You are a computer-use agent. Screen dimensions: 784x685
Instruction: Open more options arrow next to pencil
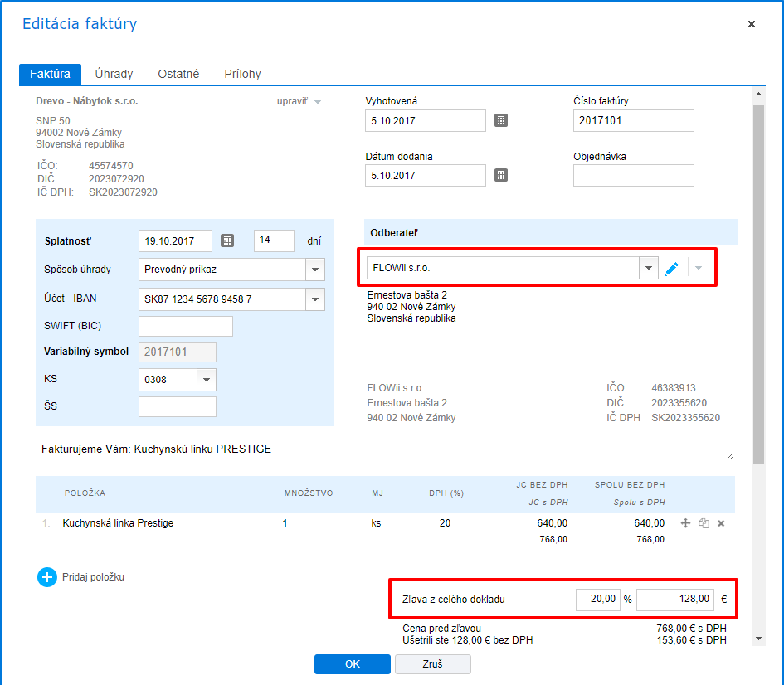pyautogui.click(x=699, y=269)
